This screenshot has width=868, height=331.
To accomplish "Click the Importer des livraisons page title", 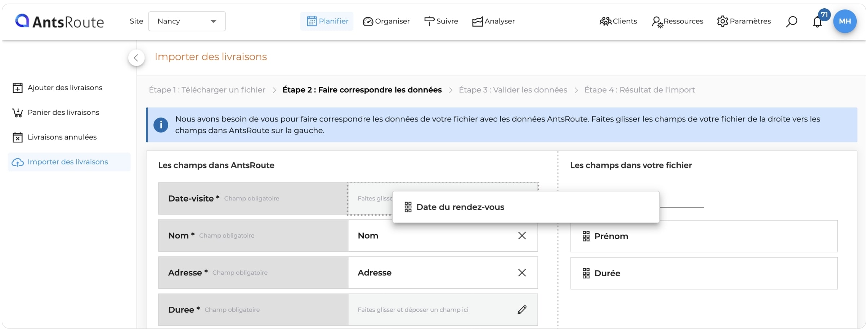I will pyautogui.click(x=211, y=57).
